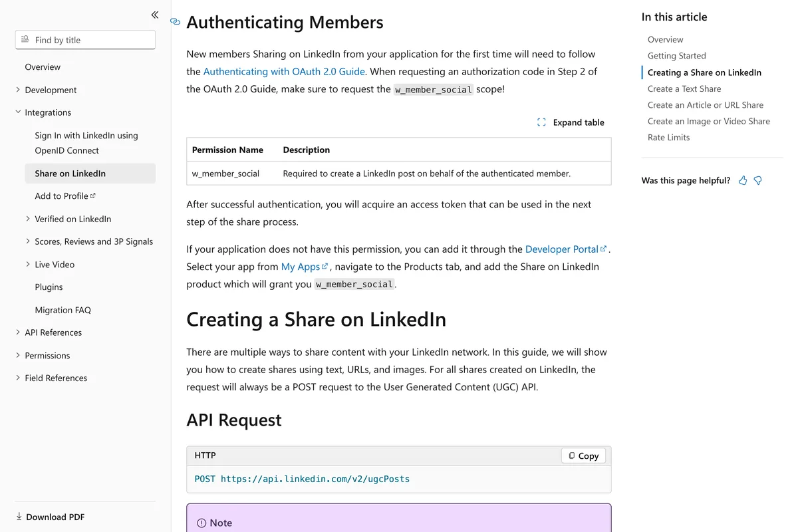Click the Download PDF icon
The height and width of the screenshot is (532, 798).
tap(19, 517)
